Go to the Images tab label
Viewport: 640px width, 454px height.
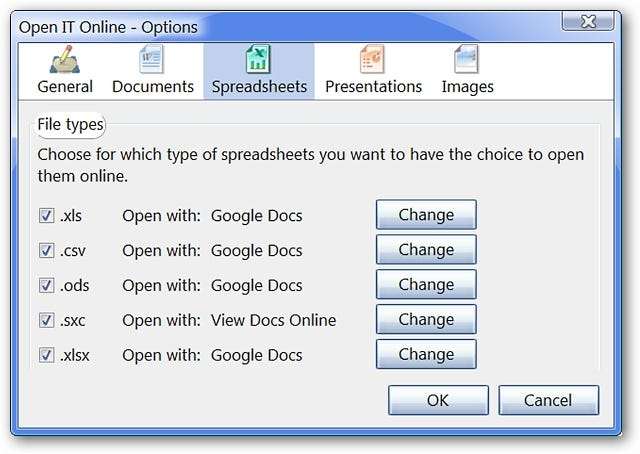(468, 87)
